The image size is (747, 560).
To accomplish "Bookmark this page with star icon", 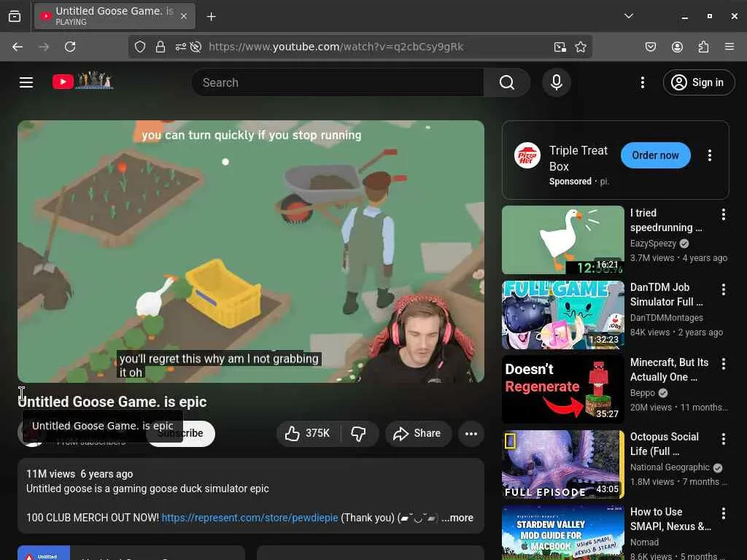I will 580,47.
